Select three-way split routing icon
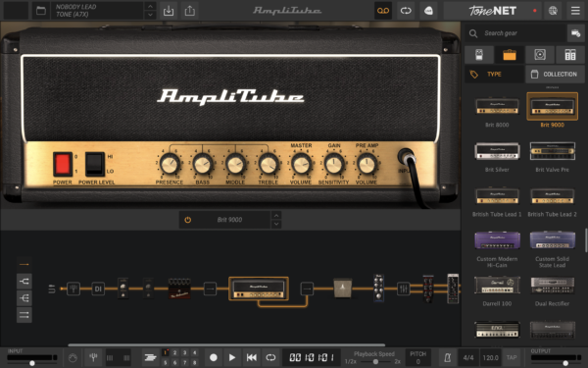This screenshot has height=368, width=588. 24,298
